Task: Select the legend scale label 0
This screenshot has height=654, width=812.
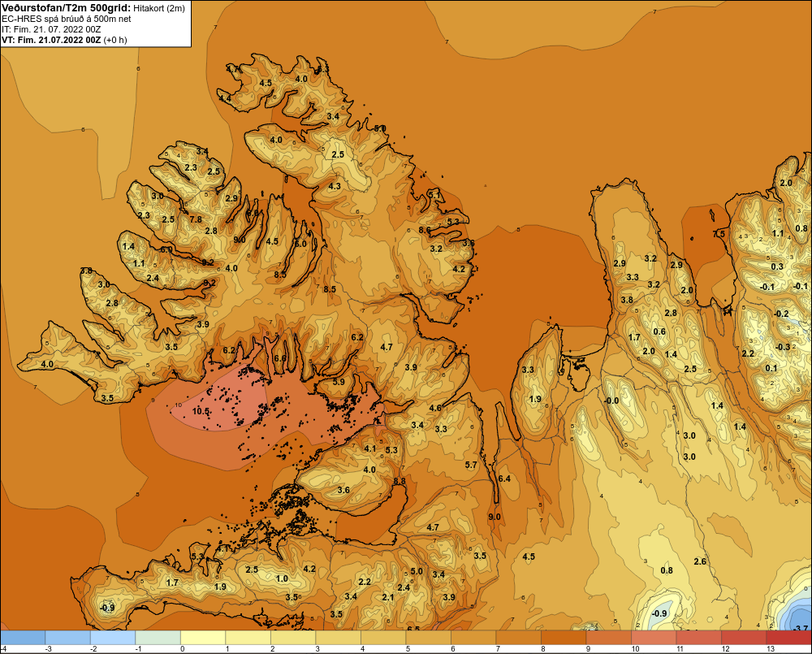Action: point(182,649)
